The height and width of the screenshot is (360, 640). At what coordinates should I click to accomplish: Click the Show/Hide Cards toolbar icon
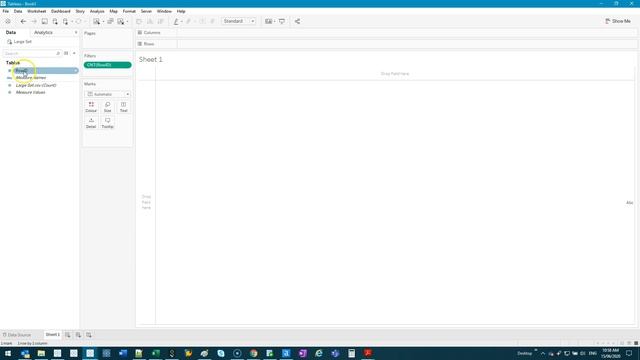tap(268, 21)
